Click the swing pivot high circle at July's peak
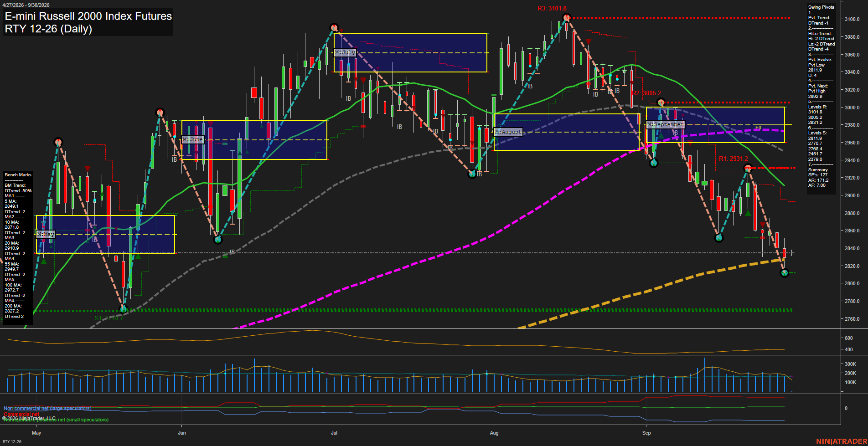Image resolution: width=868 pixels, height=446 pixels. pyautogui.click(x=334, y=28)
